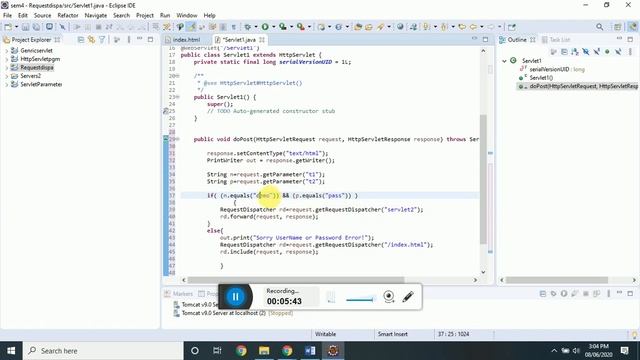This screenshot has width=640, height=360.
Task: Expand the Servers2 folder
Action: point(6,76)
